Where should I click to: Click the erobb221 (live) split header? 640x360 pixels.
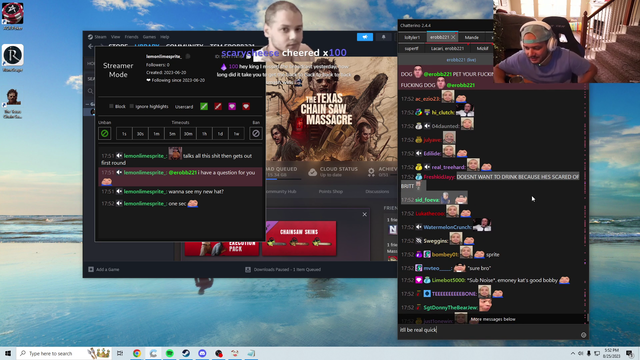tap(461, 60)
